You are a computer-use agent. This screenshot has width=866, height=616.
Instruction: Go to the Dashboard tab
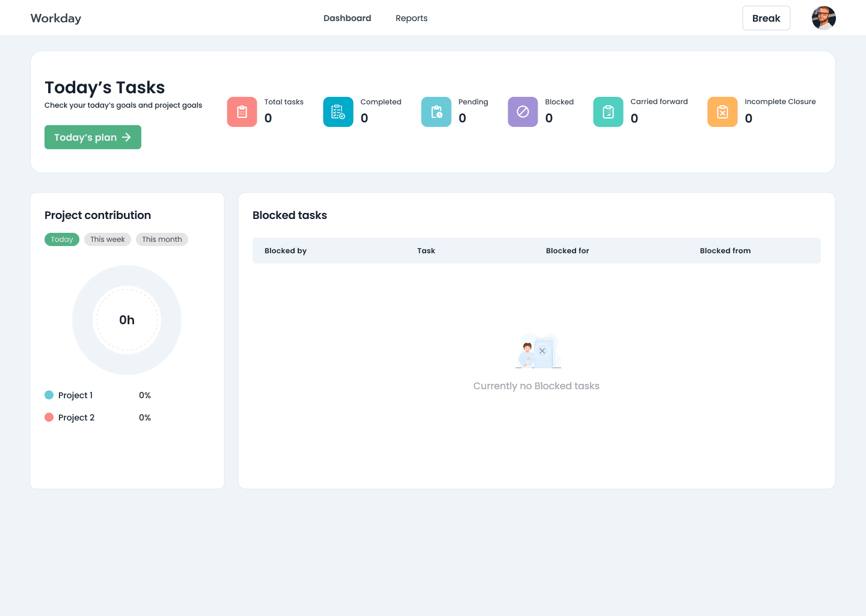[347, 18]
